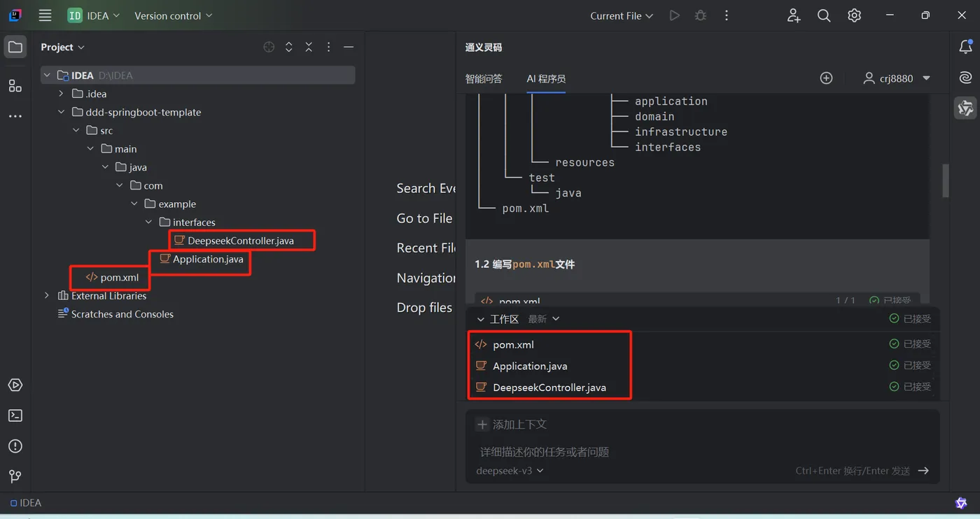
Task: Open Code With Me
Action: point(794,15)
